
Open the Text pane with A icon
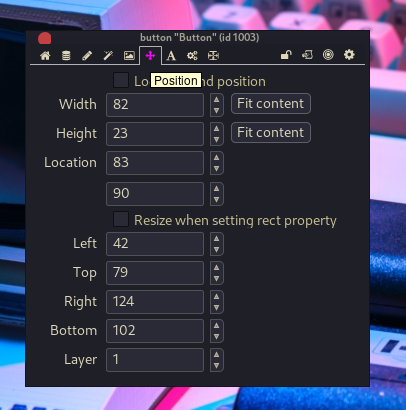coord(171,56)
